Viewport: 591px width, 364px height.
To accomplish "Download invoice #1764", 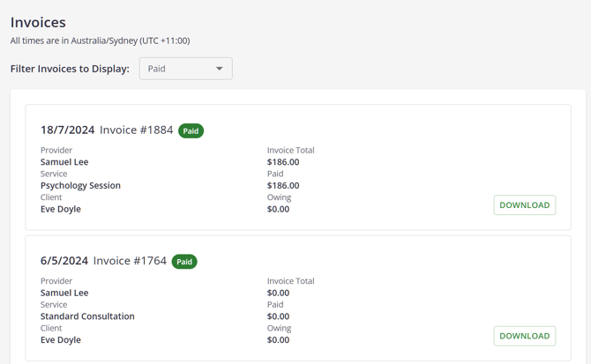I will (x=524, y=336).
